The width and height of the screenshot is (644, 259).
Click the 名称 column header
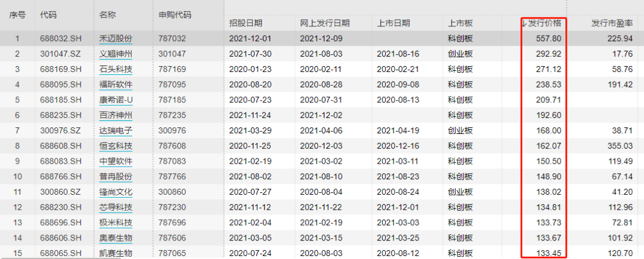[x=107, y=14]
